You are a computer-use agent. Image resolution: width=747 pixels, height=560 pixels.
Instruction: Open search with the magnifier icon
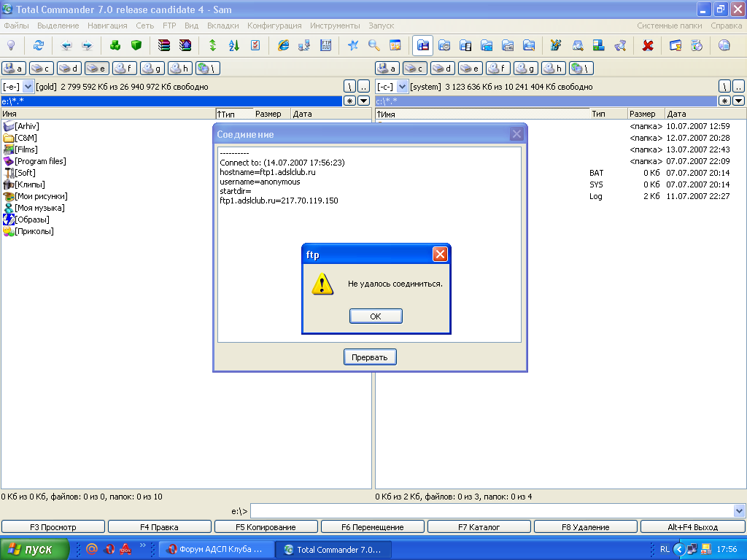(374, 45)
